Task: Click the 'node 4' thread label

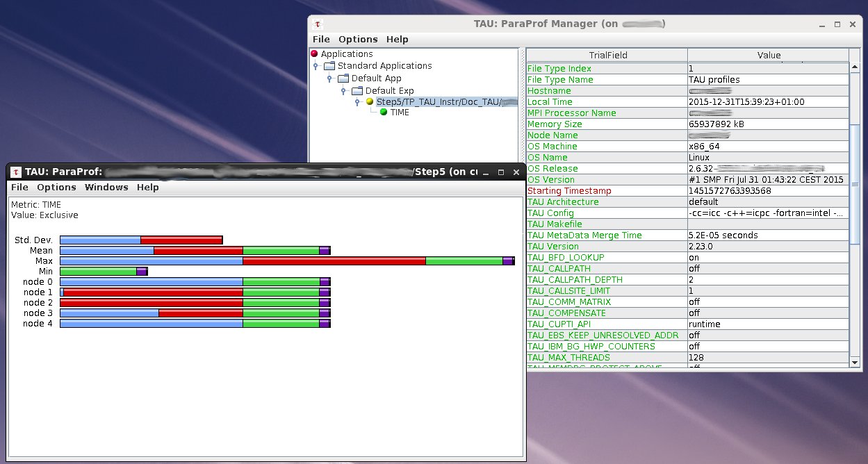Action: tap(38, 324)
